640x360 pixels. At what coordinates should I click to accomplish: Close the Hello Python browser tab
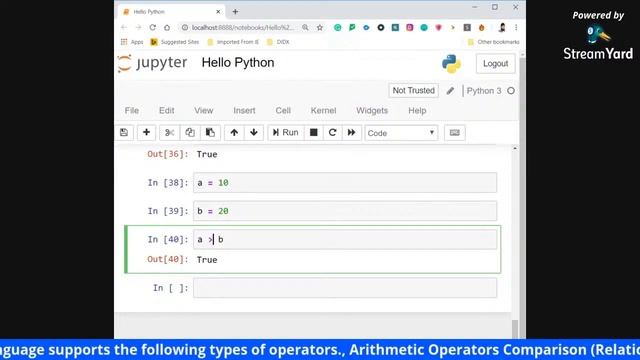click(218, 12)
